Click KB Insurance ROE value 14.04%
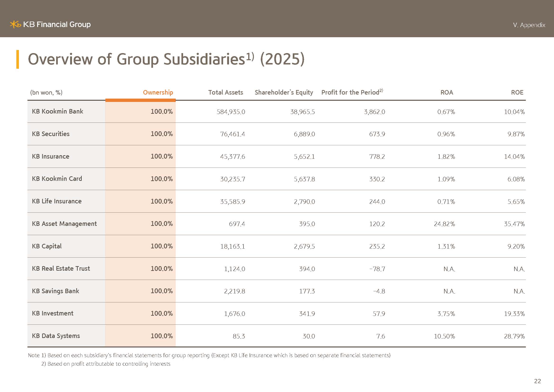Image resolution: width=554 pixels, height=392 pixels. click(x=514, y=157)
